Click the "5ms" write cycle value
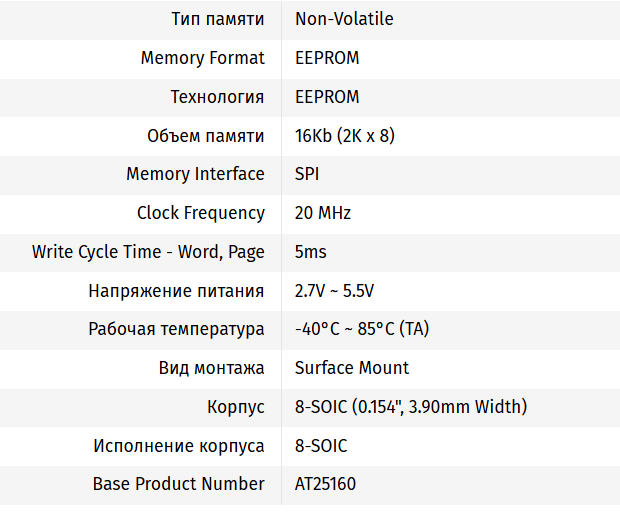This screenshot has height=515, width=620. (311, 252)
